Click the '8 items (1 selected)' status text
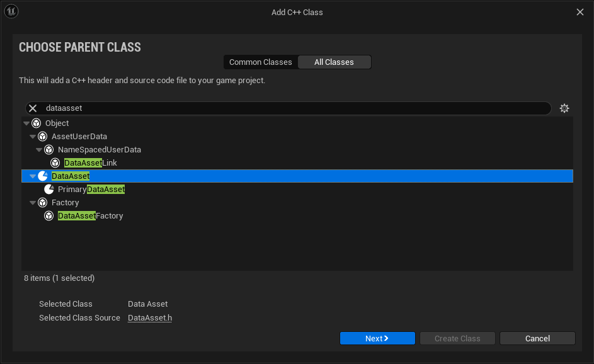This screenshot has height=364, width=594. pos(59,278)
